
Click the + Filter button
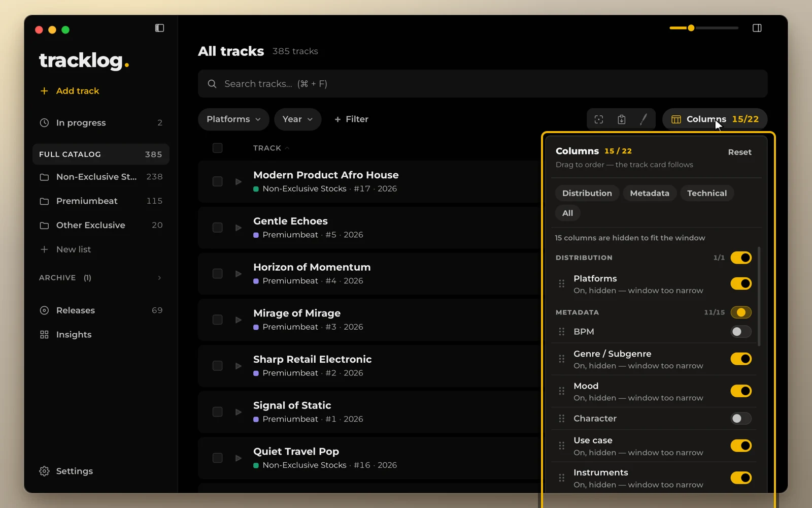click(x=351, y=119)
